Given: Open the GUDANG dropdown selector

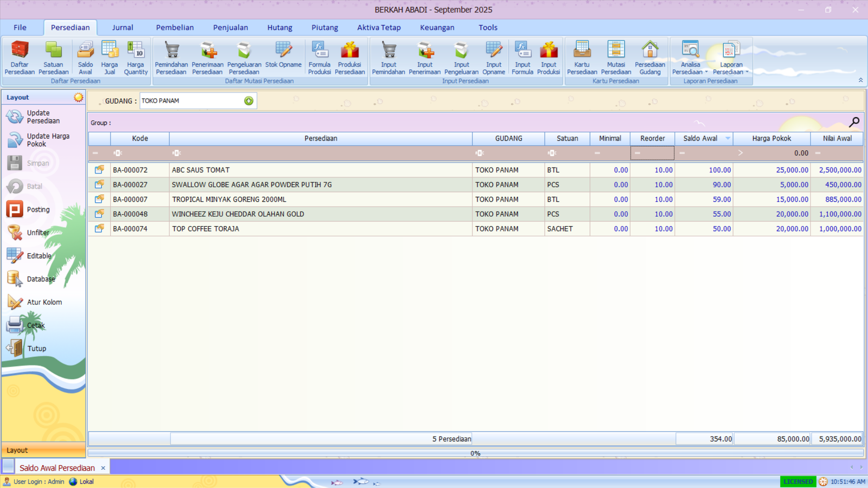Looking at the screenshot, I should click(x=248, y=101).
